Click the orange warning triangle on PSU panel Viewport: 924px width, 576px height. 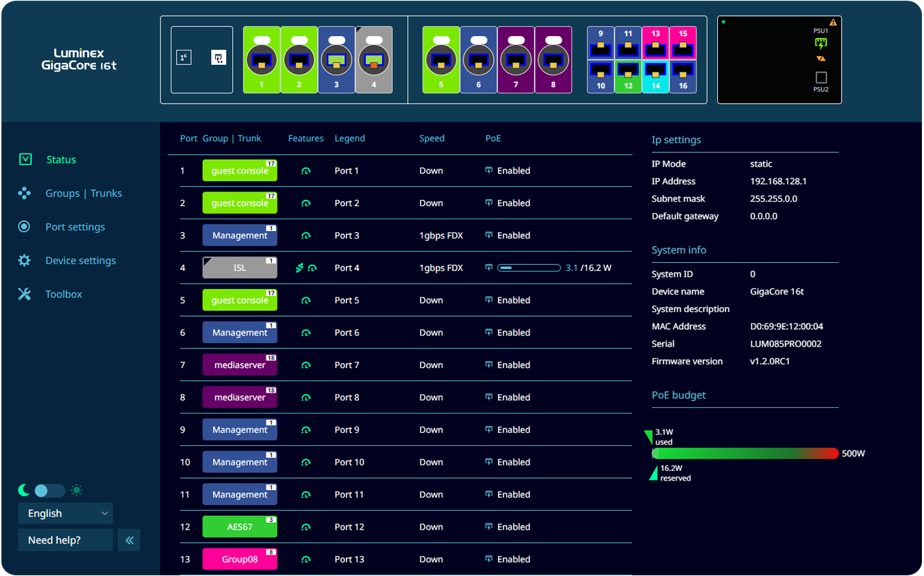[833, 23]
